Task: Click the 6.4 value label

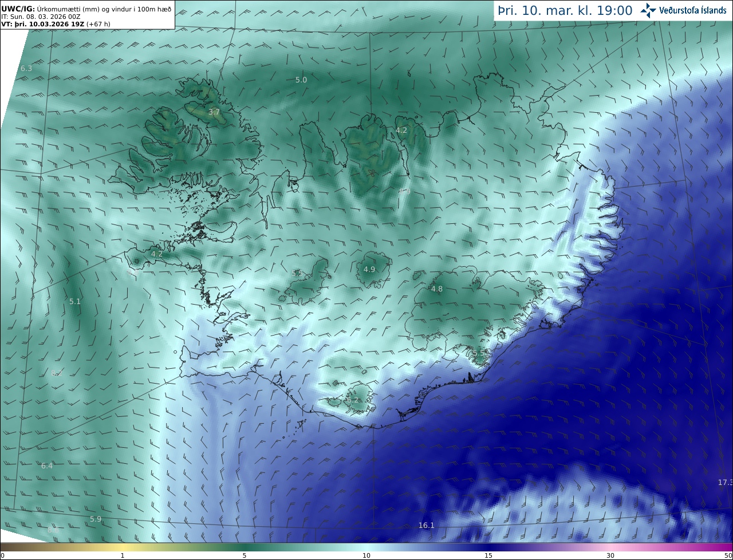Action: coord(47,466)
